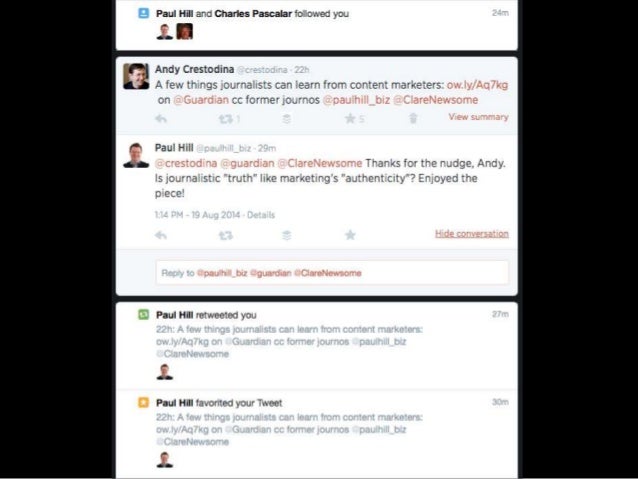
Task: Retweet Andy Crestodina's tweet
Action: pyautogui.click(x=226, y=119)
